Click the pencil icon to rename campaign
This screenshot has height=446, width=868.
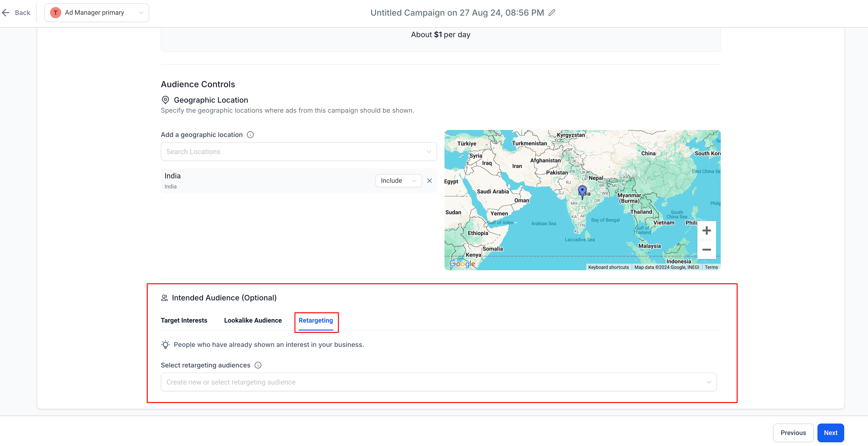click(x=552, y=13)
